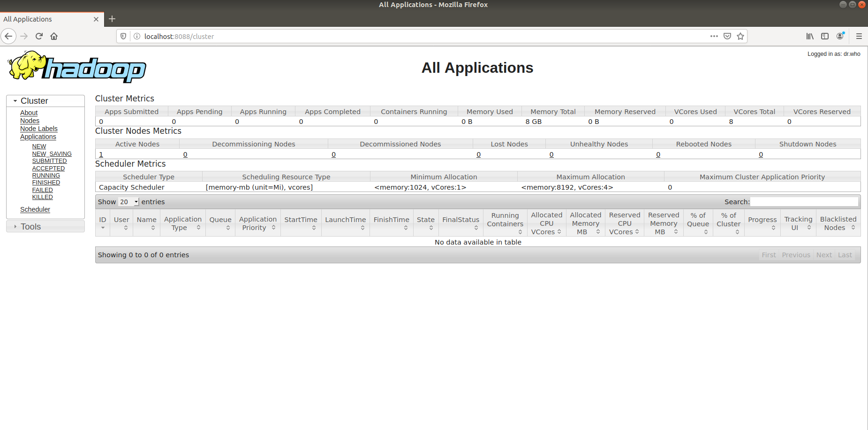Open the Unhealthy Nodes count link
The width and height of the screenshot is (868, 430).
coord(551,154)
